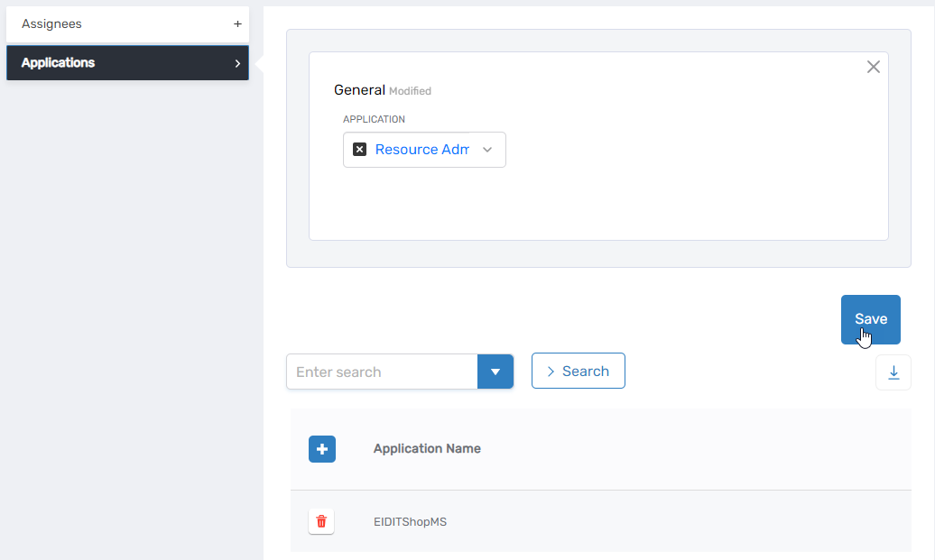Click the Resource Adm selected value
935x560 pixels.
421,150
